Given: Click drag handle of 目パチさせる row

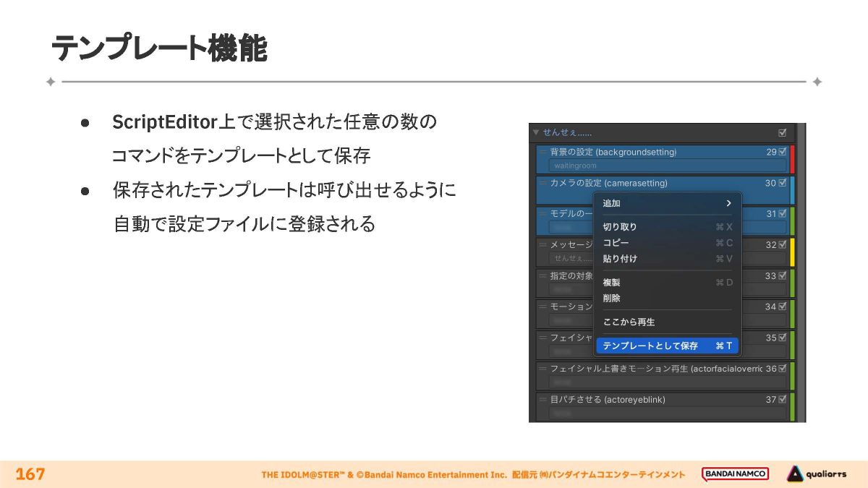Looking at the screenshot, I should (x=542, y=400).
